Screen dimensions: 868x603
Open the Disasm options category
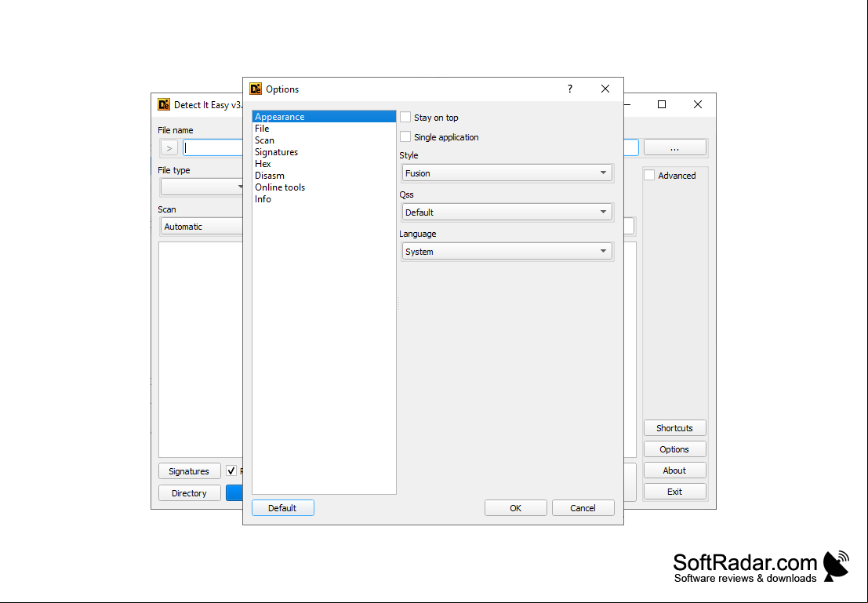click(x=324, y=176)
